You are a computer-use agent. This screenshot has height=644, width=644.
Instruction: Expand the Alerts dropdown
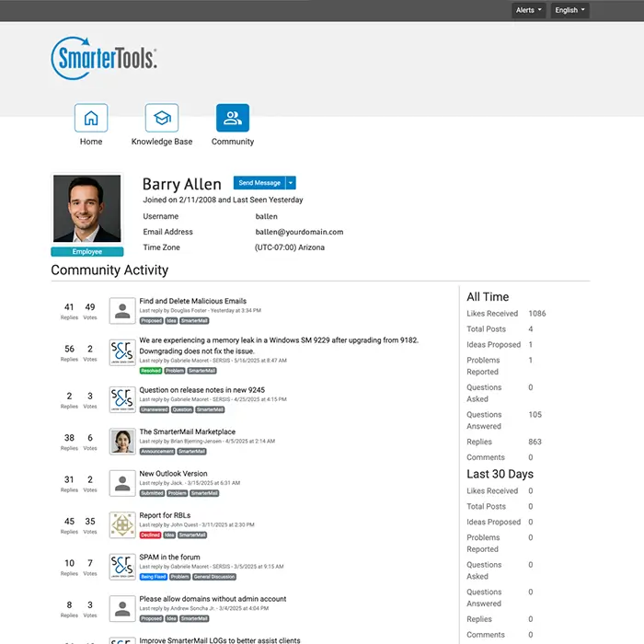(x=529, y=10)
